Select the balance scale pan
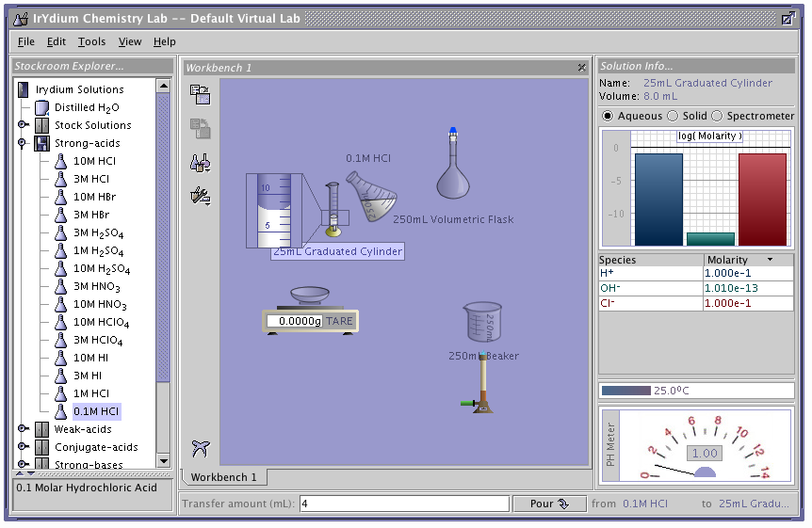Image resolution: width=812 pixels, height=528 pixels. click(310, 296)
